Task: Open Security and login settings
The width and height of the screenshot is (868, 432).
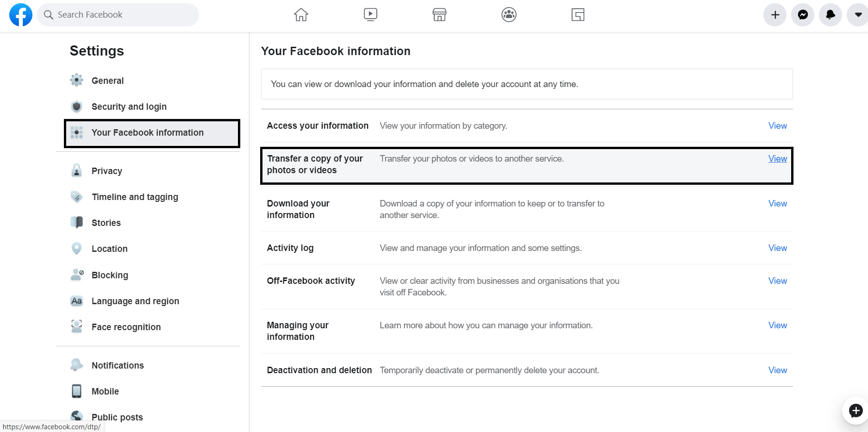Action: click(129, 106)
